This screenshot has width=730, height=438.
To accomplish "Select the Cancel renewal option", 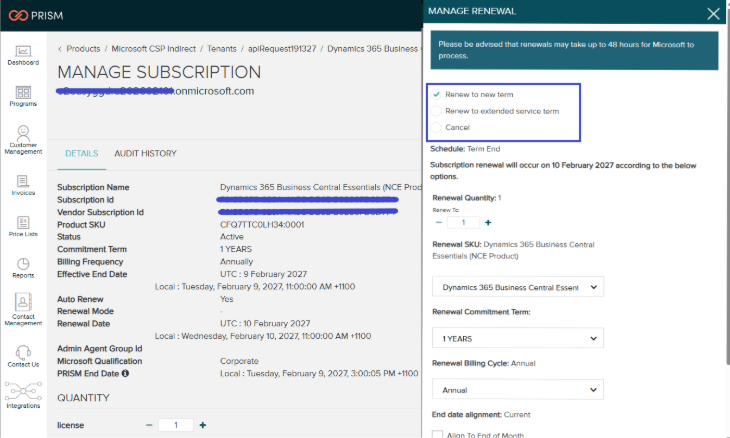I will tap(436, 127).
